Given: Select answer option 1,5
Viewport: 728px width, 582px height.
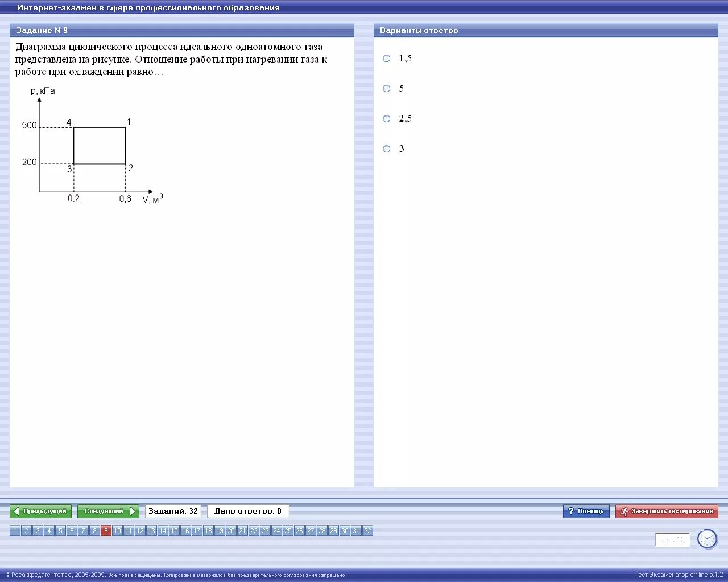Looking at the screenshot, I should pyautogui.click(x=387, y=59).
